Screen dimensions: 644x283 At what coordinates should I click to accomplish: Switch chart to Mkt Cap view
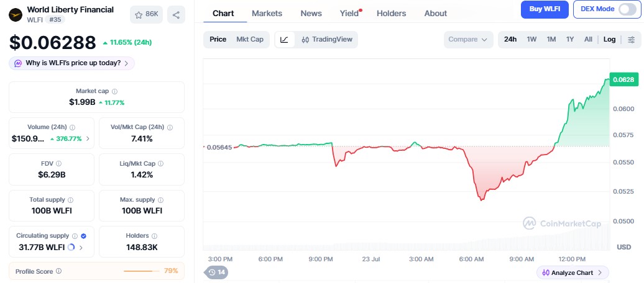point(250,39)
